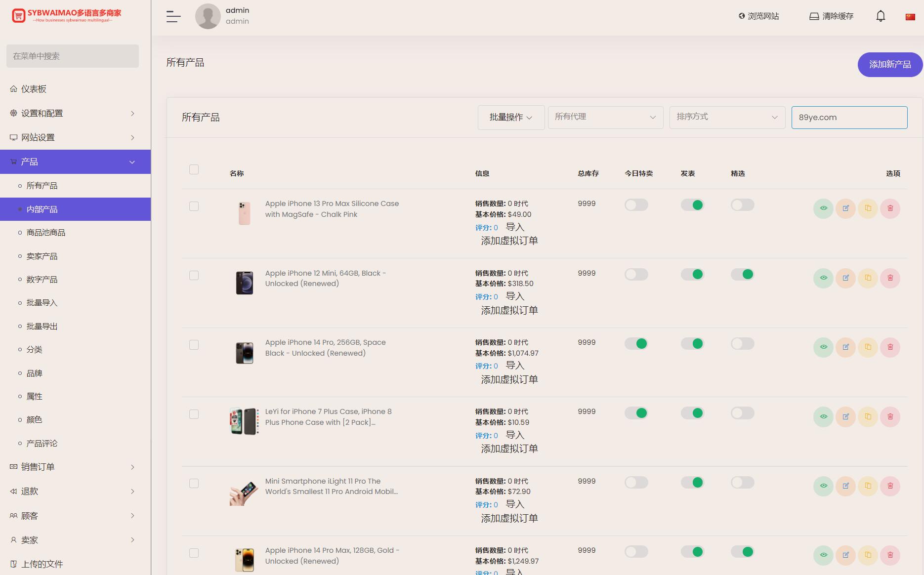Delete the LeYi iPhone 7 Plus Case product
The width and height of the screenshot is (924, 575).
click(890, 416)
